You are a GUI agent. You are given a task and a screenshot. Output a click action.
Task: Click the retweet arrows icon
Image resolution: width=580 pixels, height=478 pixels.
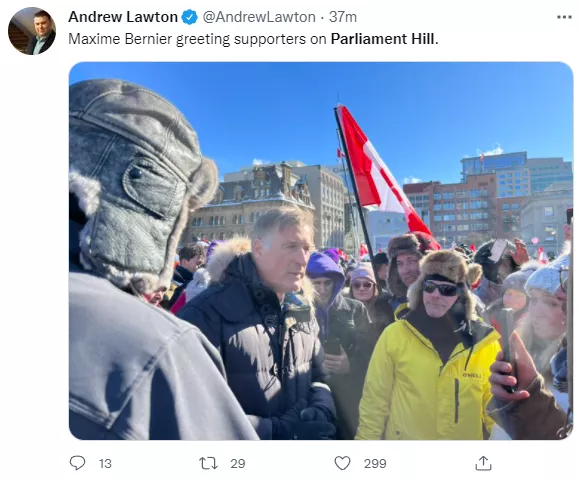click(208, 463)
